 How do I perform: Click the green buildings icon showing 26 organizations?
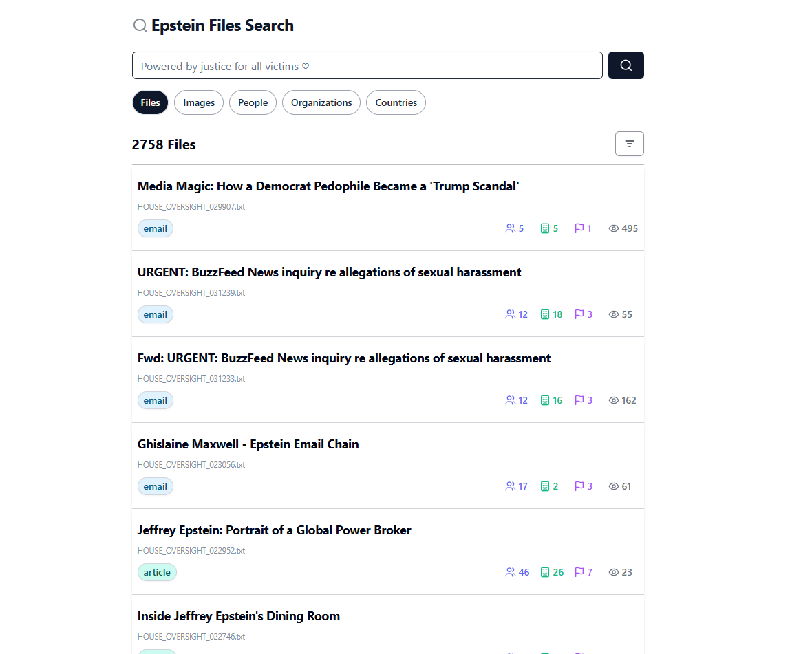546,571
